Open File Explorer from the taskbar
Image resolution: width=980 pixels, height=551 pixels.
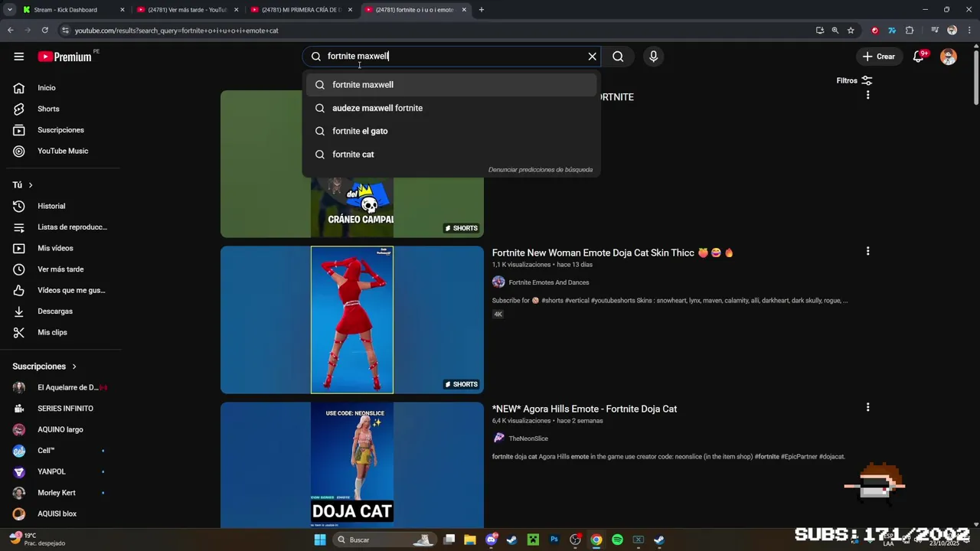click(x=470, y=540)
